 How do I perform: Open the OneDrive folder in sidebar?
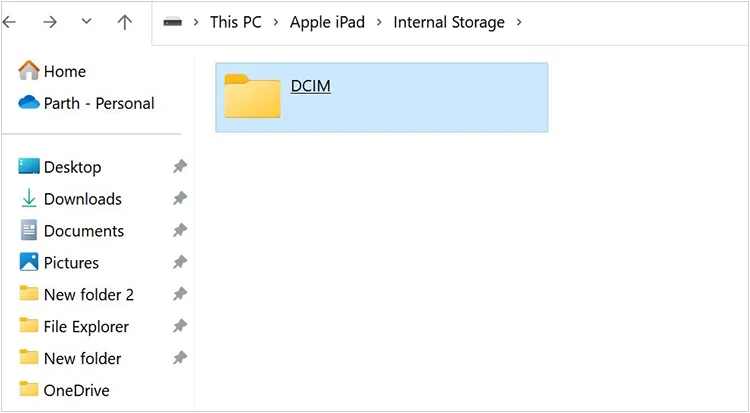tap(76, 390)
